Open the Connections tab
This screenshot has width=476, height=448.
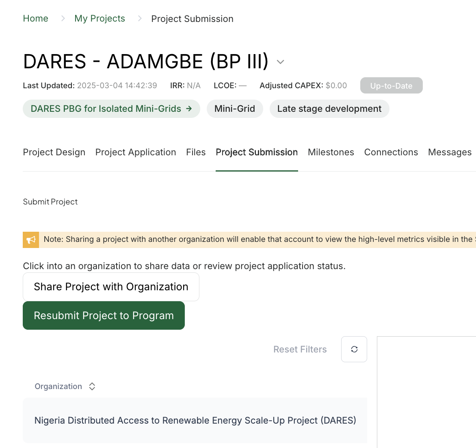391,152
